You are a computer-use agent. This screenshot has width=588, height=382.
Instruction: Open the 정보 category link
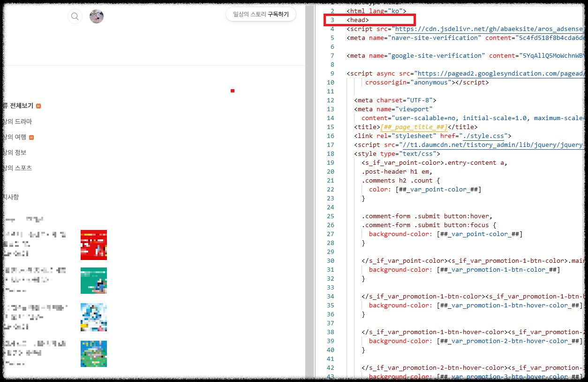[15, 153]
